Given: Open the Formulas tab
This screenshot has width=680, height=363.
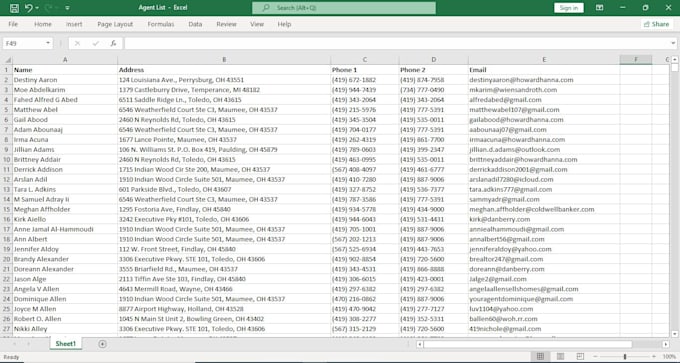Looking at the screenshot, I should [x=161, y=24].
